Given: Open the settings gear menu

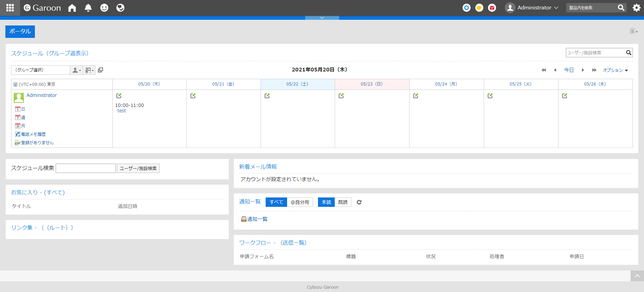Looking at the screenshot, I should tap(637, 8).
